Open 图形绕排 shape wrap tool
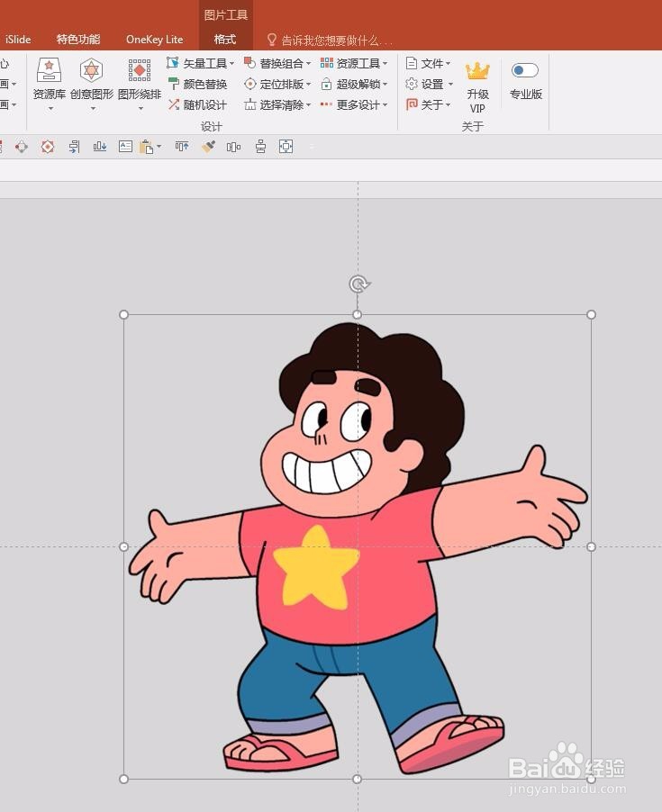Screen dimensions: 662x812 [140, 77]
